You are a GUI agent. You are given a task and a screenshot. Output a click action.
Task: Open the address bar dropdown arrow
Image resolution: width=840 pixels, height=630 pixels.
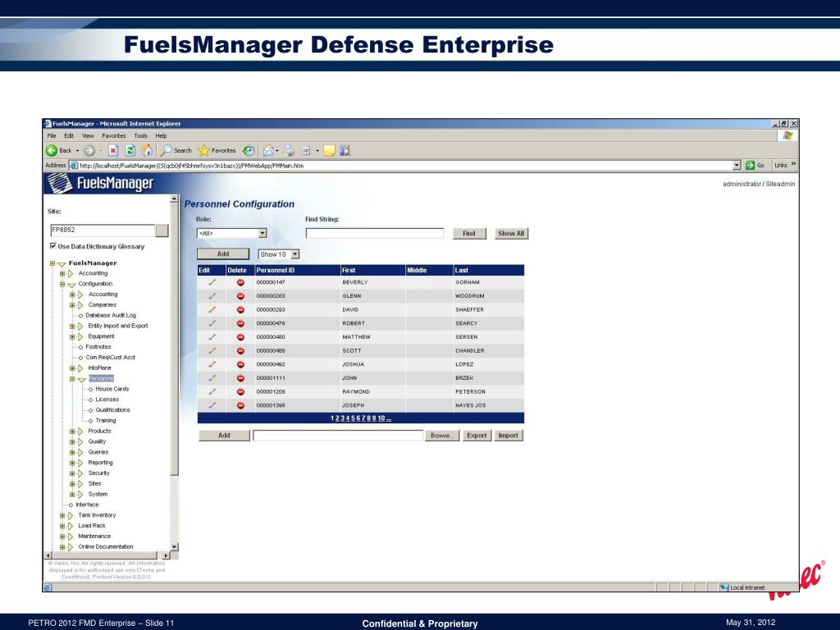737,165
